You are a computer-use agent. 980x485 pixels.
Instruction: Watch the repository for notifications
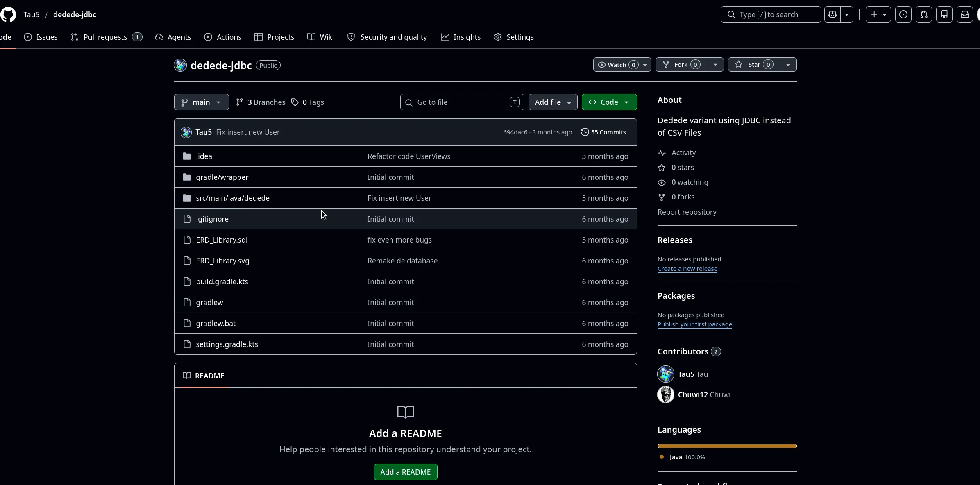coord(622,65)
